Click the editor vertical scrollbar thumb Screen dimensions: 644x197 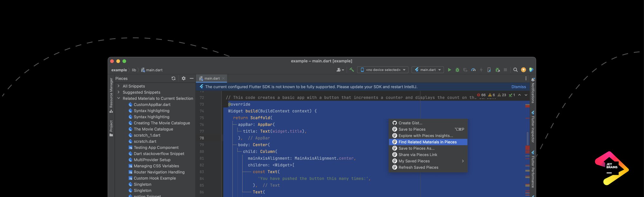(x=528, y=138)
